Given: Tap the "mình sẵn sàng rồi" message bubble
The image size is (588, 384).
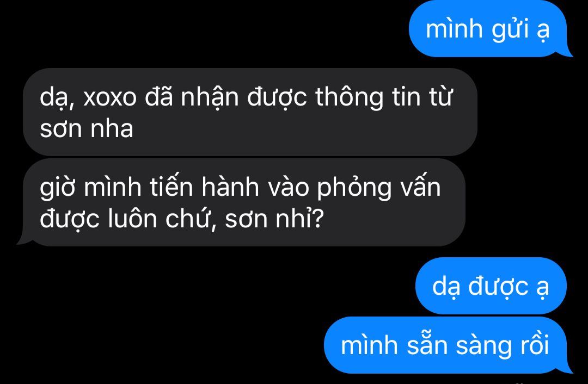Looking at the screenshot, I should (445, 345).
